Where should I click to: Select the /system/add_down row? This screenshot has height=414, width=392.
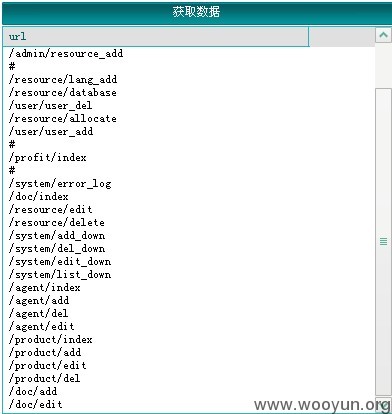pyautogui.click(x=57, y=236)
